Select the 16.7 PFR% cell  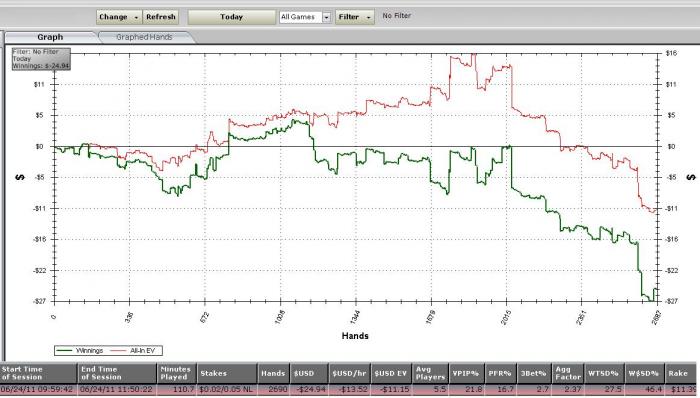point(500,390)
